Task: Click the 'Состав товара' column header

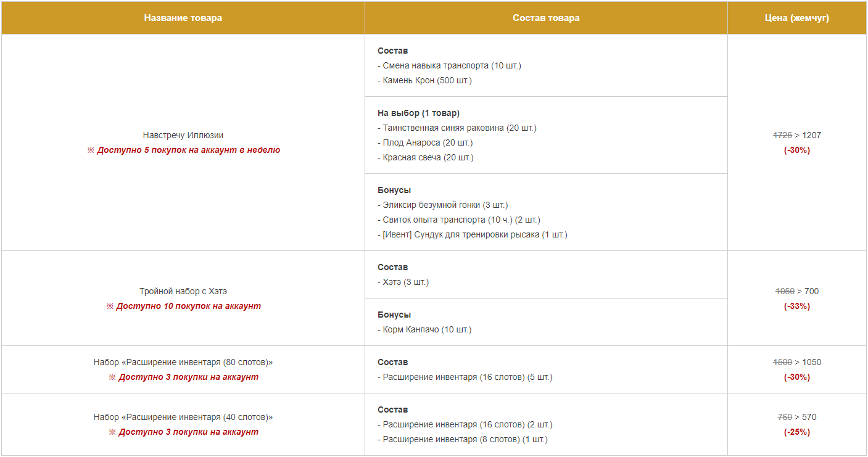Action: coord(546,18)
